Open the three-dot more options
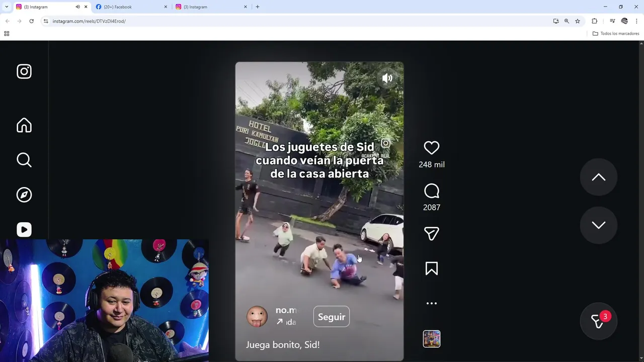The height and width of the screenshot is (362, 644). [x=432, y=303]
